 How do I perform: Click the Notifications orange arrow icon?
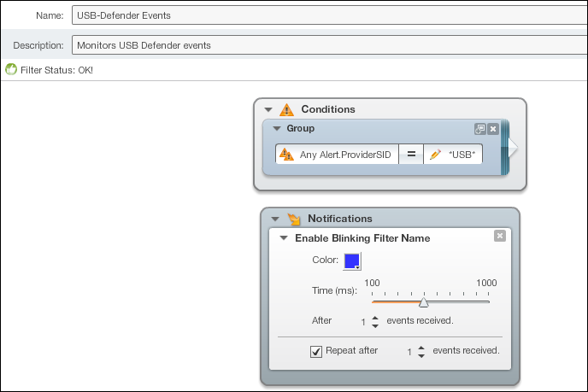pos(294,219)
